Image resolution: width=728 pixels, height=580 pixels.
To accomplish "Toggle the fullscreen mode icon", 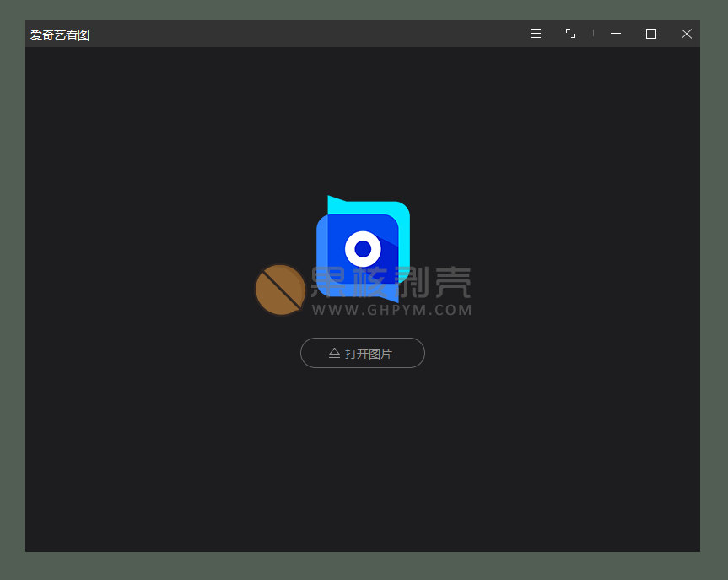I will point(570,34).
